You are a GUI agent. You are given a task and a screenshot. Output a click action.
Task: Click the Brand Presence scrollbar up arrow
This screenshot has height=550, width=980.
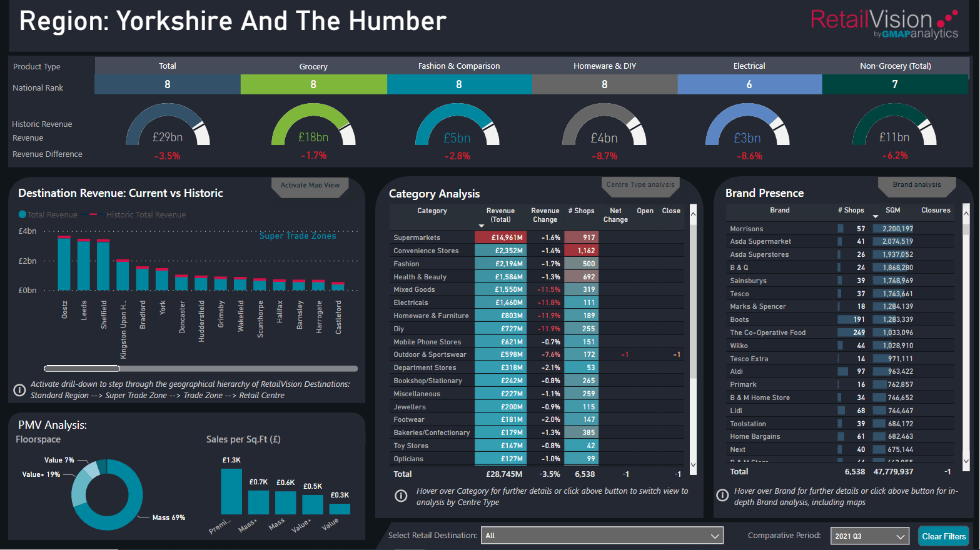coord(966,213)
